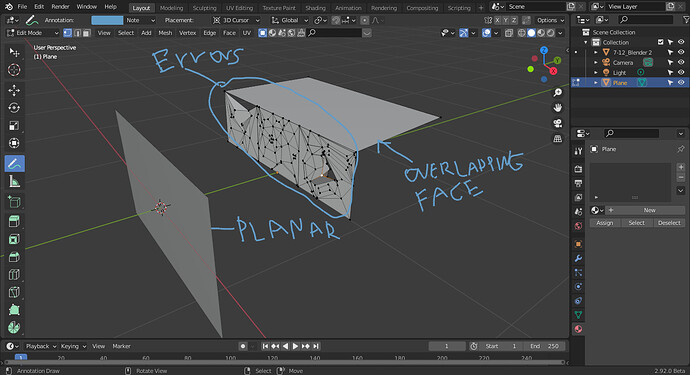Open the annotation Note layer dropdown
The image size is (690, 375).
click(140, 20)
